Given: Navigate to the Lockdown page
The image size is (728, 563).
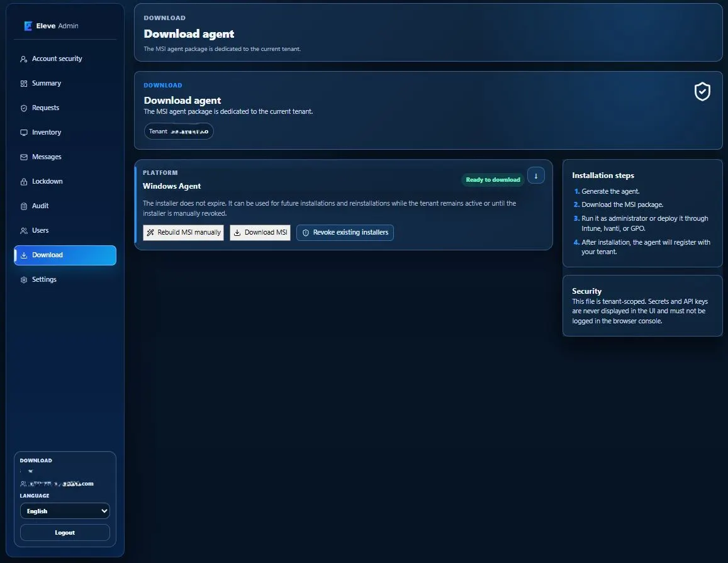Looking at the screenshot, I should [x=65, y=182].
